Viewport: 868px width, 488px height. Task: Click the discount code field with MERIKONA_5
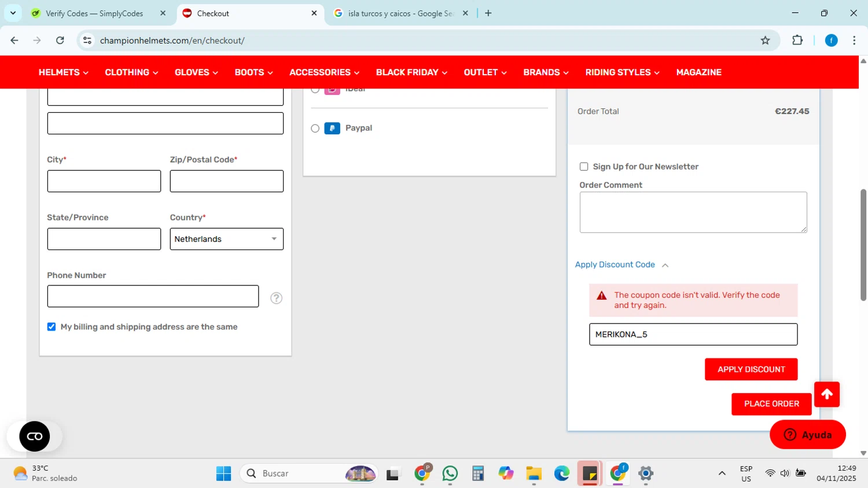point(693,335)
